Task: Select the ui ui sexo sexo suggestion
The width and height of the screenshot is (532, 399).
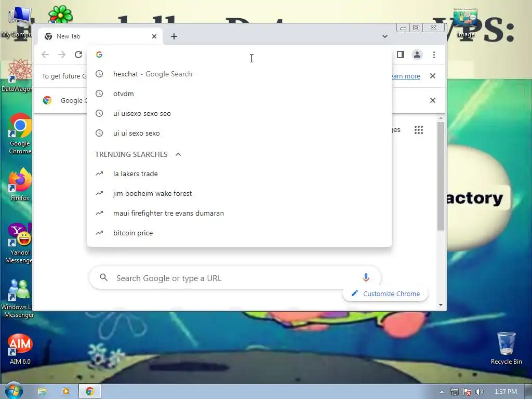Action: pos(240,133)
